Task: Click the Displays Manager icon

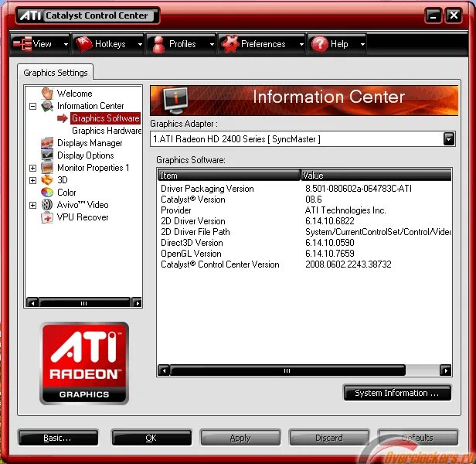Action: pyautogui.click(x=47, y=143)
